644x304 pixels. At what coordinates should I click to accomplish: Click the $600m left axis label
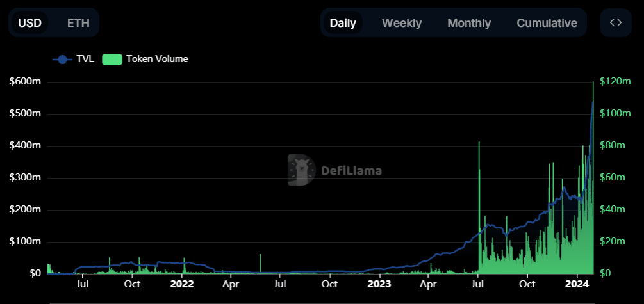pos(25,82)
